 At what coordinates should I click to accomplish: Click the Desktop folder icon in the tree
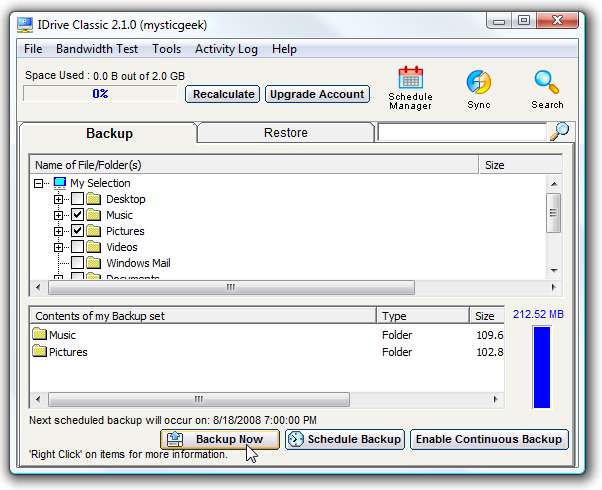tap(93, 199)
